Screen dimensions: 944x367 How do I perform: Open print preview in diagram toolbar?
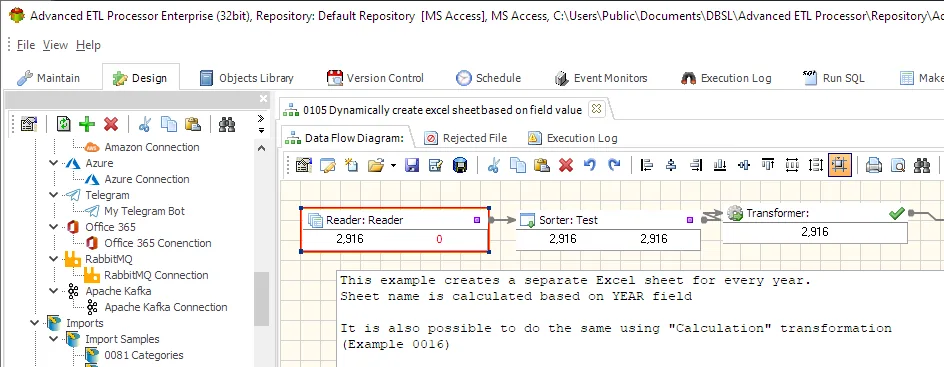pos(898,165)
